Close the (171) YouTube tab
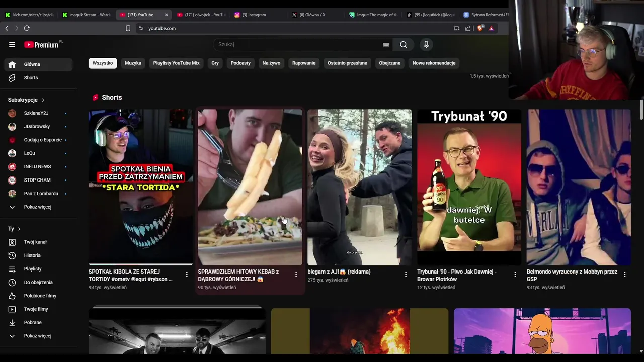This screenshot has width=644, height=362. click(x=166, y=15)
